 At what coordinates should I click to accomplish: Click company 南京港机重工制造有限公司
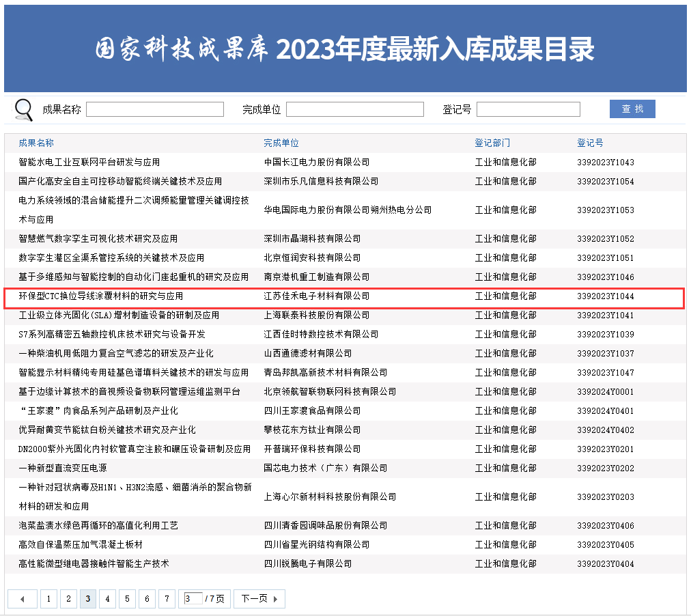(x=316, y=277)
